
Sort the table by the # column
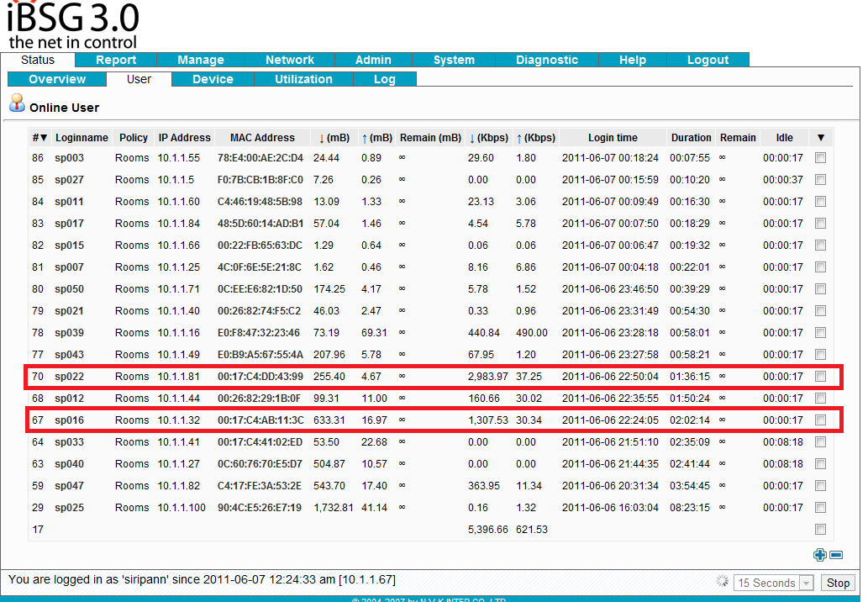tap(39, 138)
